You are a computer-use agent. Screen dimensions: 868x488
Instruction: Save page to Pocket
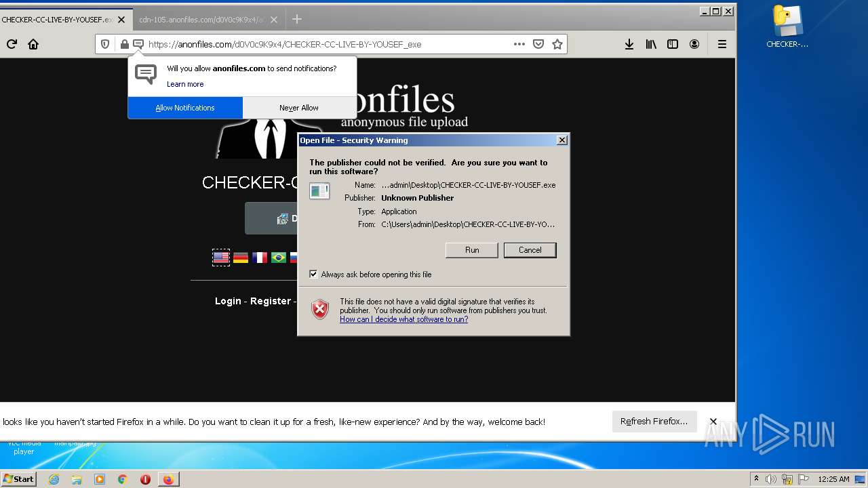538,44
